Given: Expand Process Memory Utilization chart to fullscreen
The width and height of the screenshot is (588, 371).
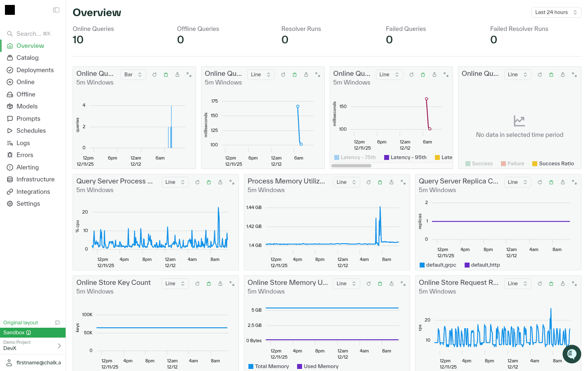Looking at the screenshot, I should 403,182.
